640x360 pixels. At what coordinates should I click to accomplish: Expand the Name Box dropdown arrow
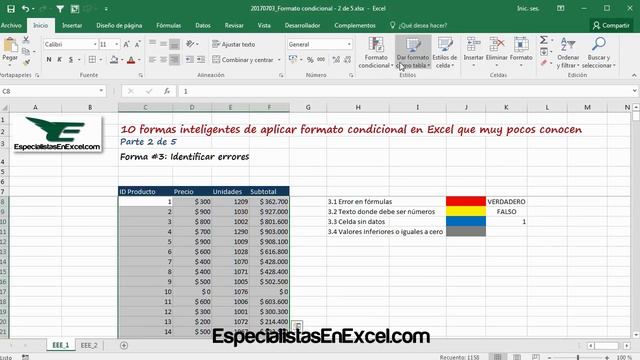tap(101, 91)
